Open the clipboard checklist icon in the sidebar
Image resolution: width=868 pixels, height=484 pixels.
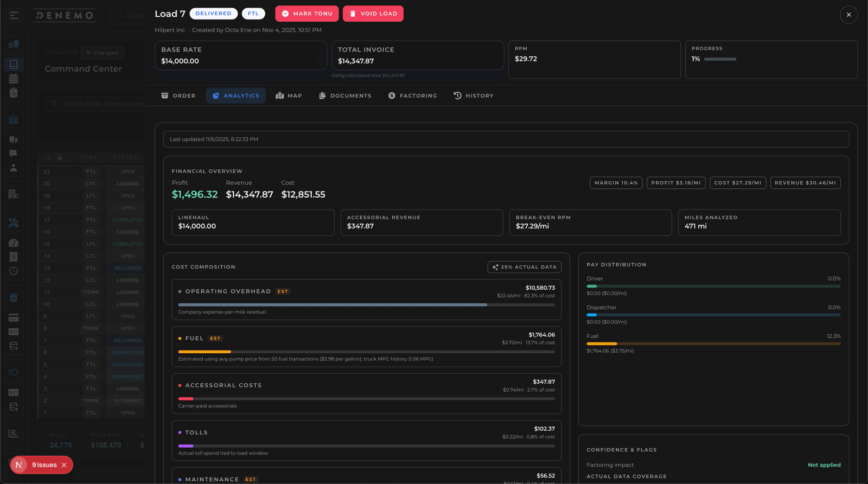(14, 93)
